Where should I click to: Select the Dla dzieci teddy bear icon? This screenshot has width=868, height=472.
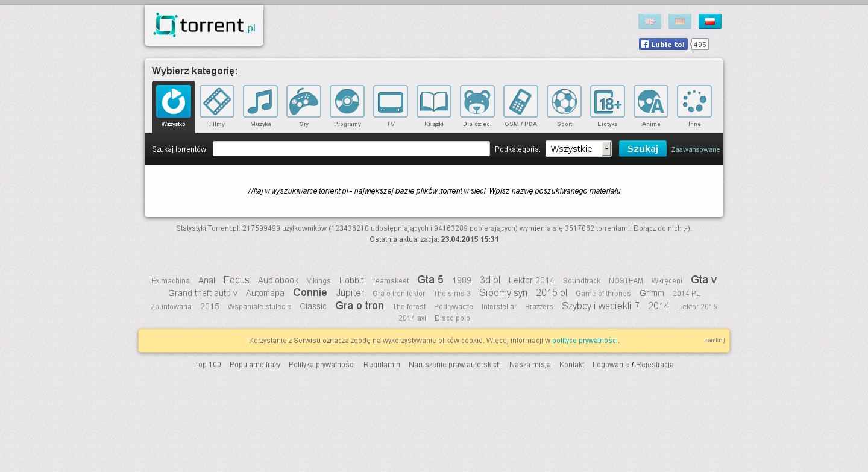coord(477,101)
